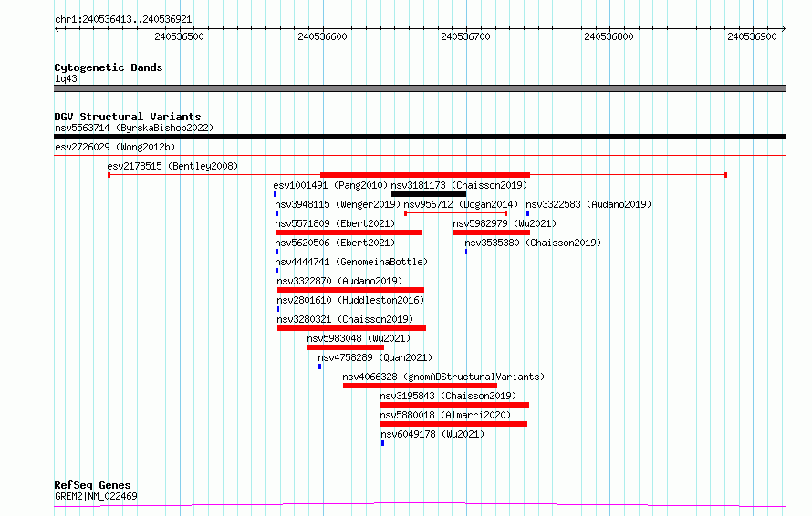This screenshot has height=516, width=812.
Task: Select red bar under nsv4066328
Action: 420,386
